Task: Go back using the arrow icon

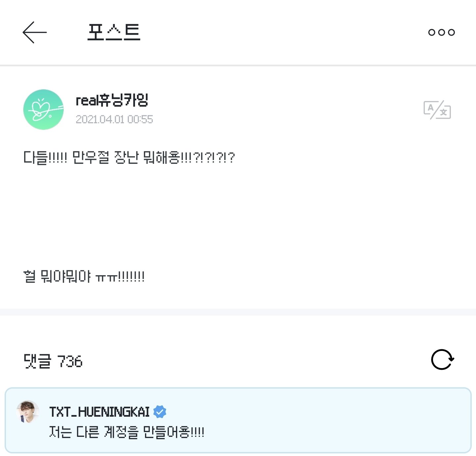Action: pos(34,32)
